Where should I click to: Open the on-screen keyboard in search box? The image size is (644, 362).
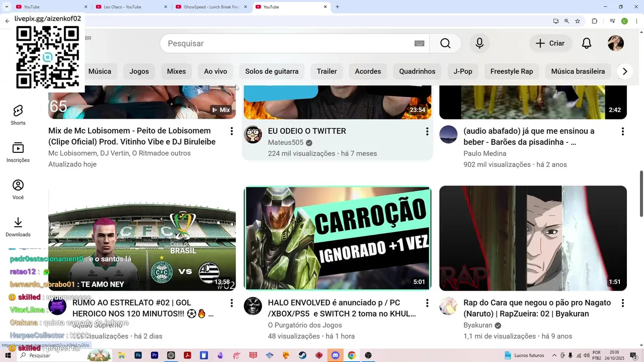pos(419,43)
